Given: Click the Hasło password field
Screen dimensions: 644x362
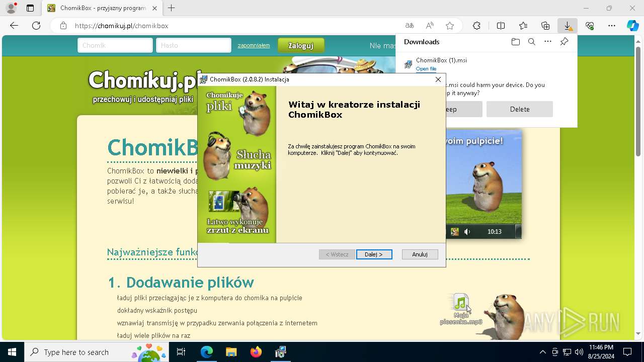Looking at the screenshot, I should [194, 45].
